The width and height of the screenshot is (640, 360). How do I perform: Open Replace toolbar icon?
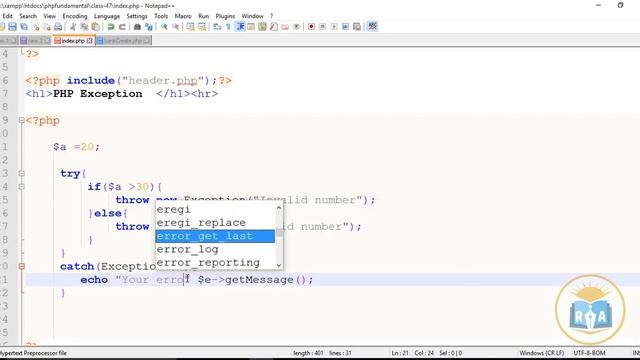pos(149,27)
